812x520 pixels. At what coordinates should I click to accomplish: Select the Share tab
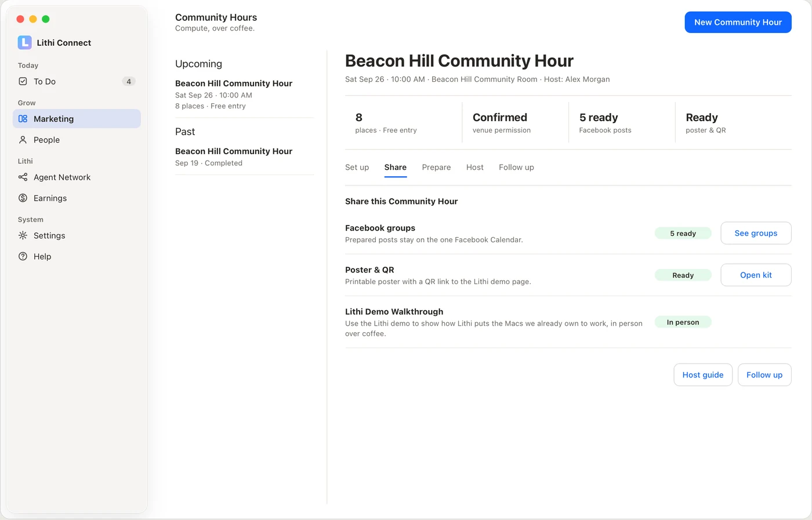click(x=395, y=167)
